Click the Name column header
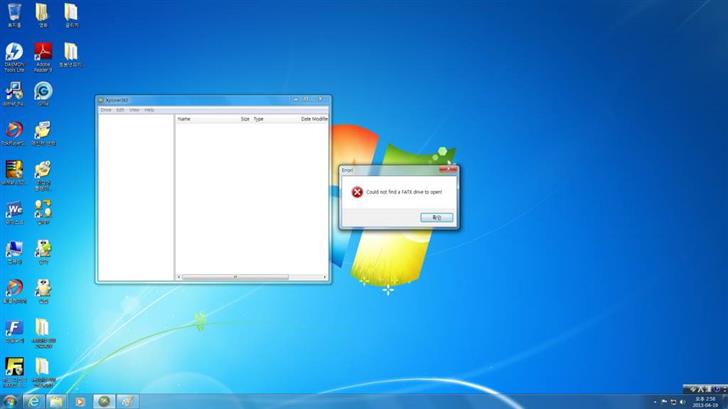The width and height of the screenshot is (728, 409). [x=184, y=119]
